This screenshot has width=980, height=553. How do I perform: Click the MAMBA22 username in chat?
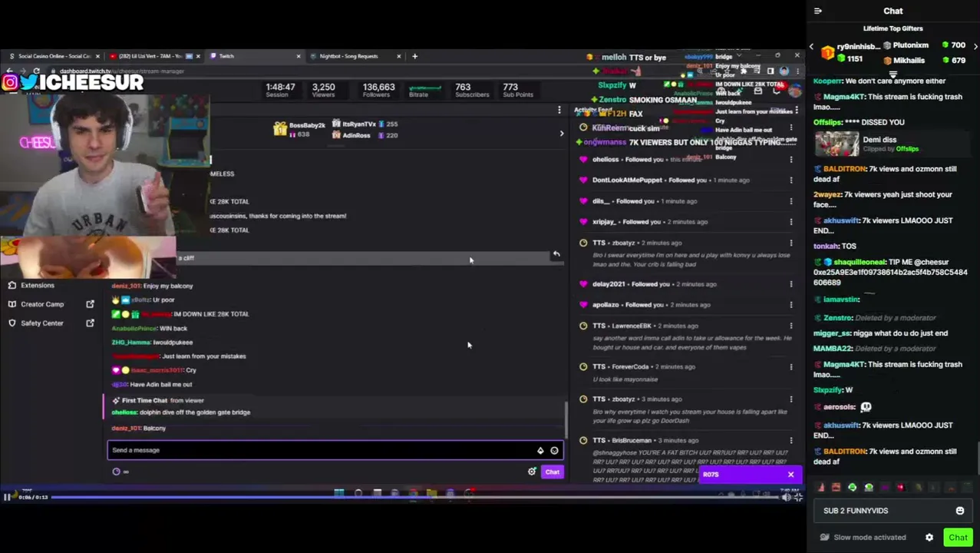click(832, 349)
